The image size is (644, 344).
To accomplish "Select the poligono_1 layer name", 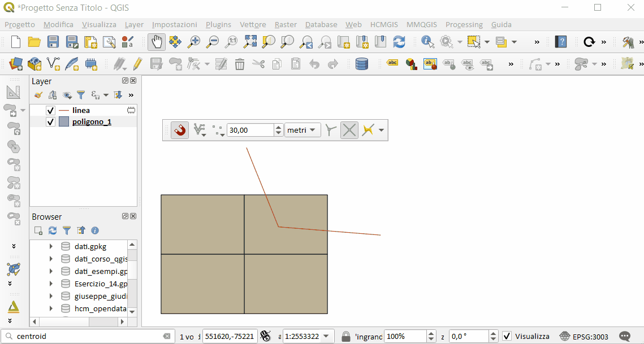I will 92,121.
